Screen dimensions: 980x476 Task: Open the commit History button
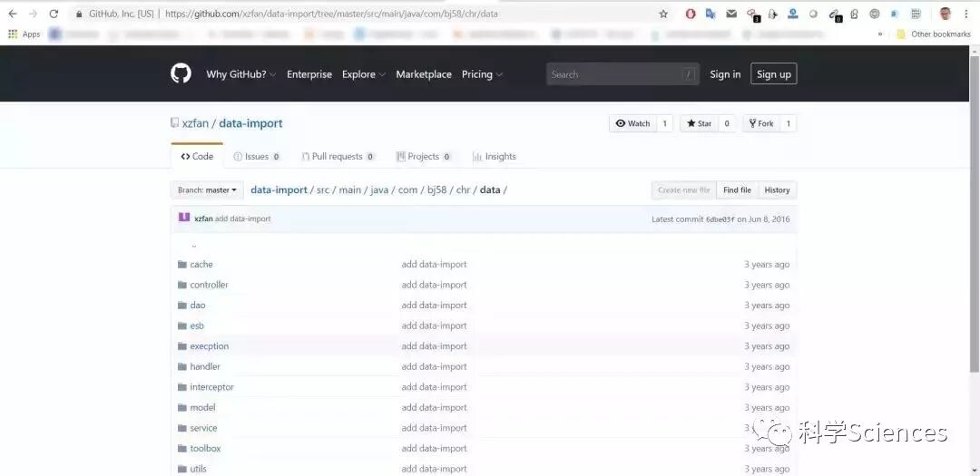tap(777, 189)
